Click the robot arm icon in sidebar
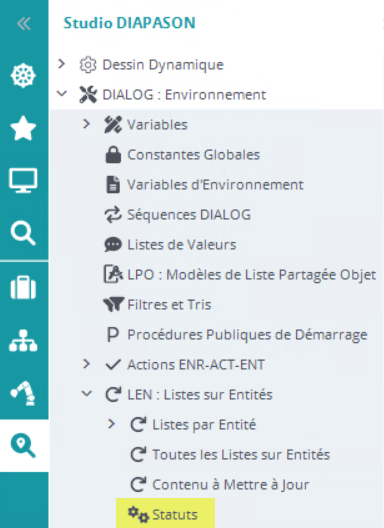Viewport: 384px width, 528px height. coord(23,393)
